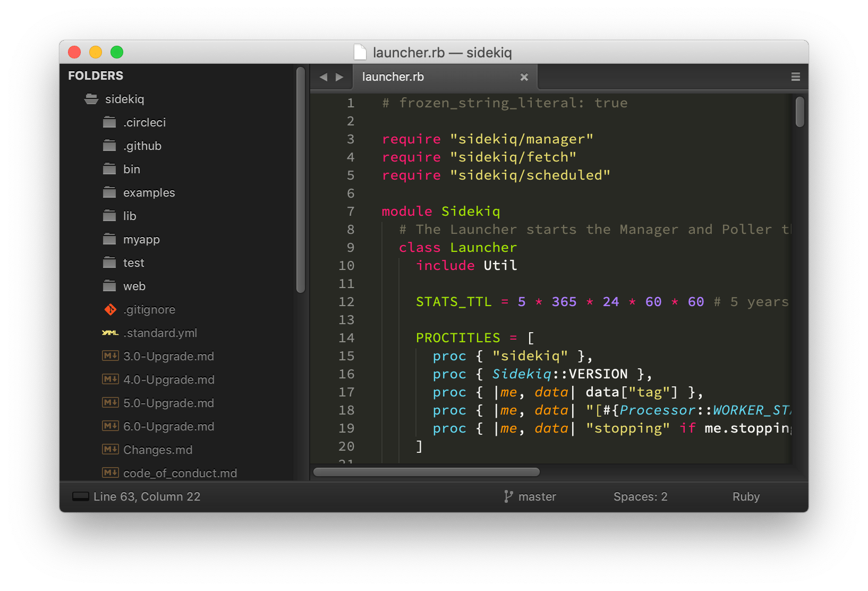
Task: Expand the .circleci folder
Action: 144,122
